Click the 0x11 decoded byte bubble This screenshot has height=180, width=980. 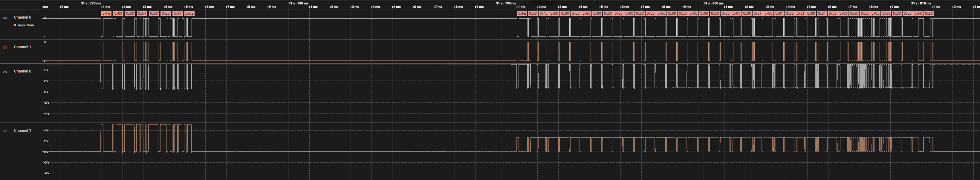[177, 13]
